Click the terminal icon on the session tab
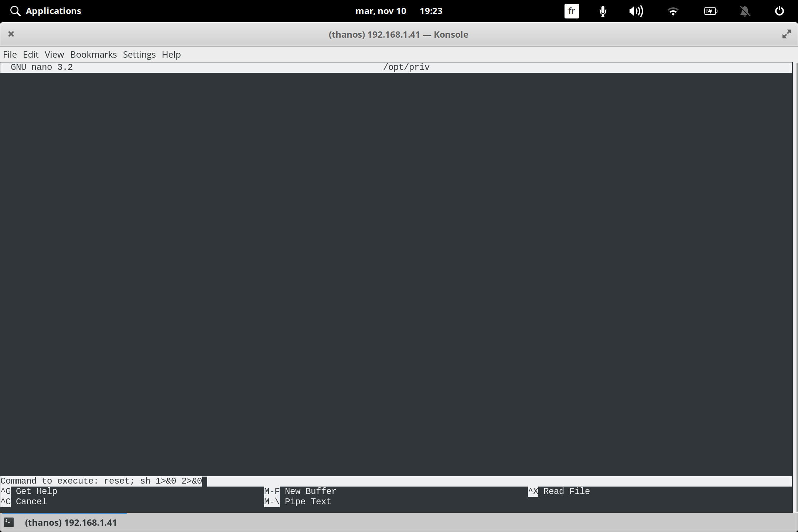 tap(9, 522)
